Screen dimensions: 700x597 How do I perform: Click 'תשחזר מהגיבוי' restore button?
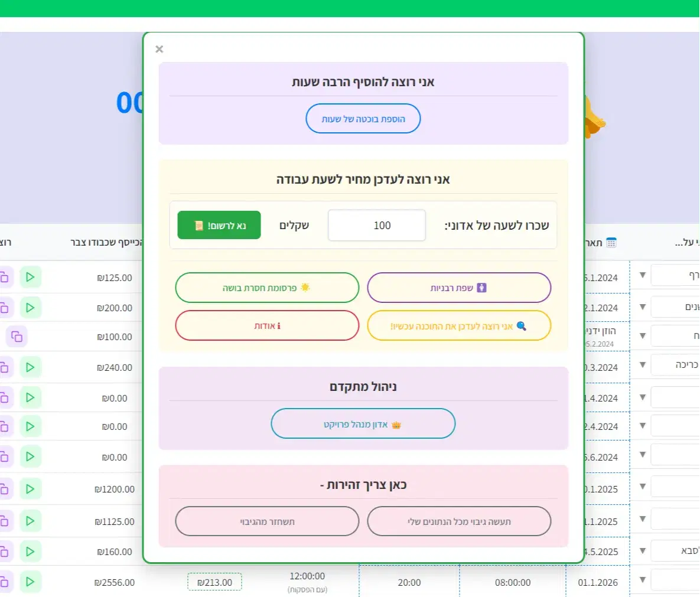(x=267, y=521)
